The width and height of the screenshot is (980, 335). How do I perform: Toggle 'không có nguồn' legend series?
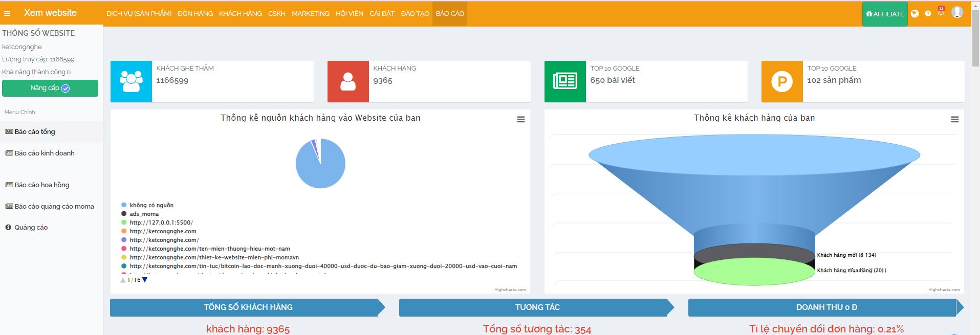point(151,205)
